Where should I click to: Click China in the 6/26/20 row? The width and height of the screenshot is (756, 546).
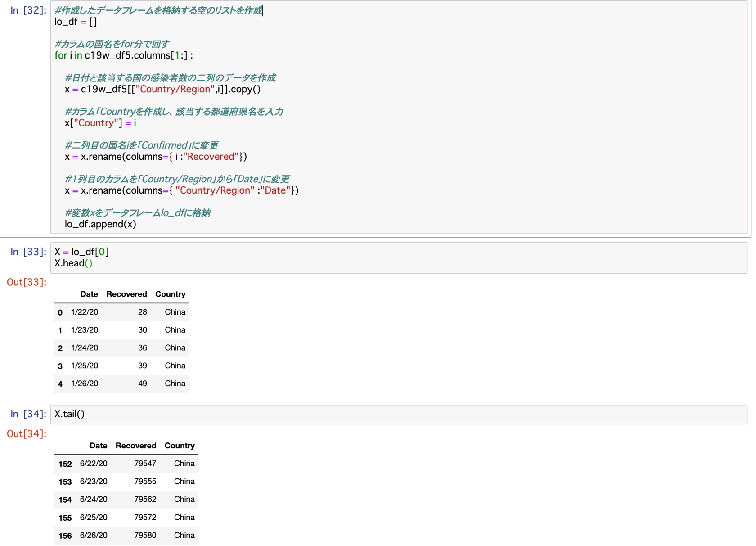pyautogui.click(x=184, y=535)
